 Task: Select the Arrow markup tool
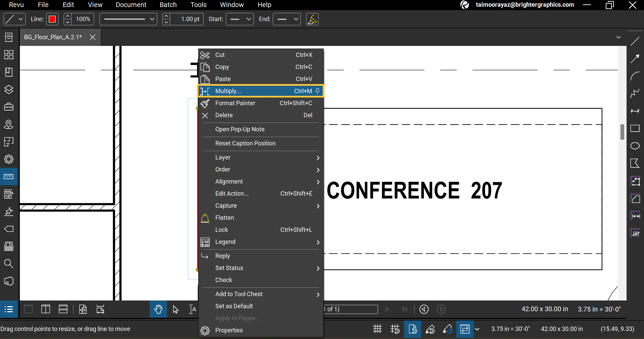tap(635, 59)
